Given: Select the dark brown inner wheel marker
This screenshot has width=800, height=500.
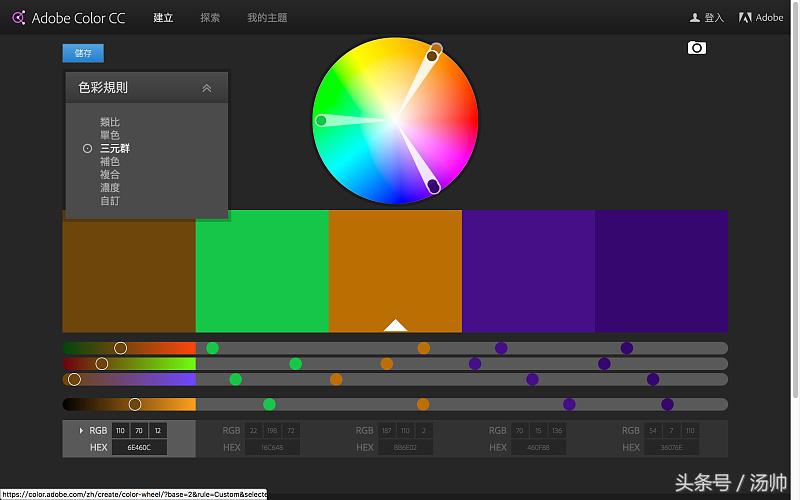Looking at the screenshot, I should click(x=432, y=56).
